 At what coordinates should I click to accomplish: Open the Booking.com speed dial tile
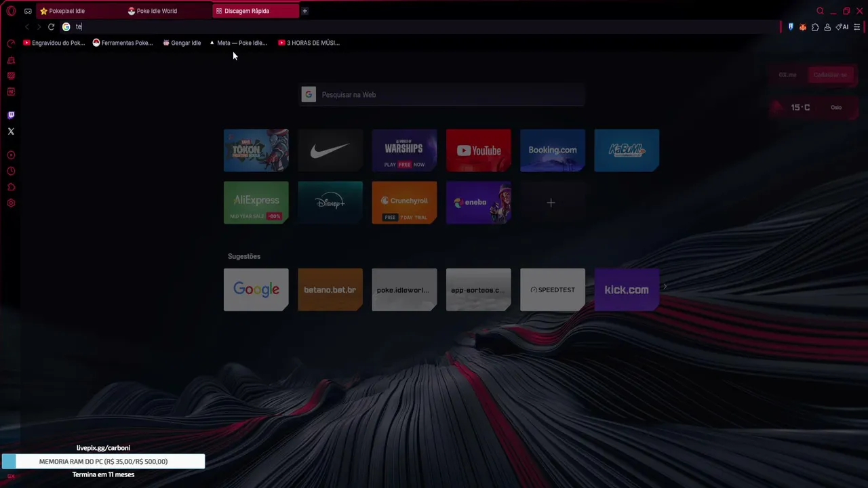pos(553,150)
